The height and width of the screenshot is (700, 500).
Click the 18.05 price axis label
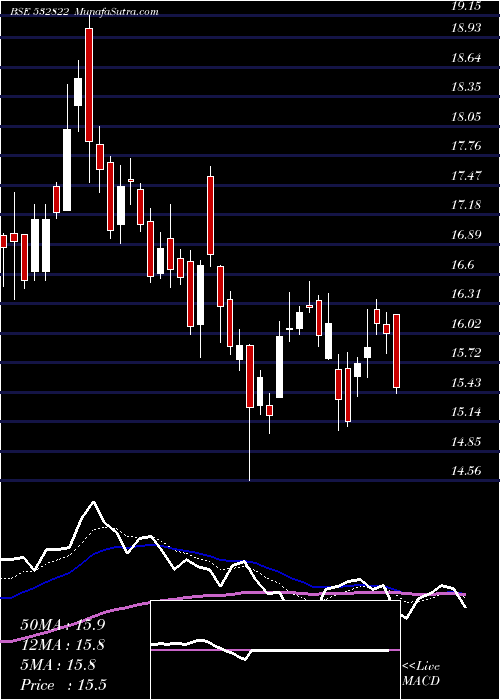tap(467, 117)
